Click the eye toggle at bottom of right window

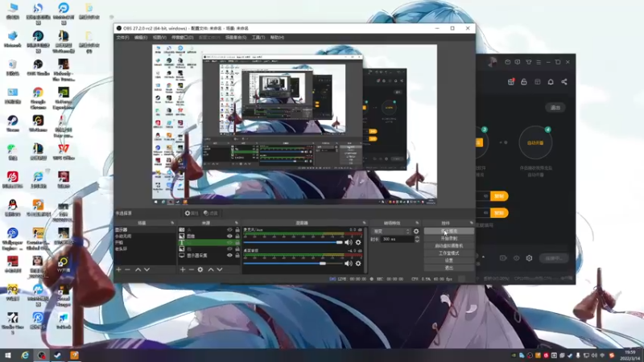coord(516,258)
